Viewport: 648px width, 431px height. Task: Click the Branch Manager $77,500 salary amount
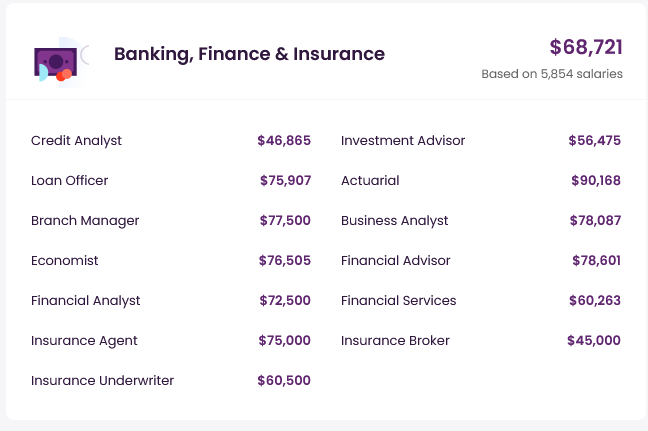point(284,221)
